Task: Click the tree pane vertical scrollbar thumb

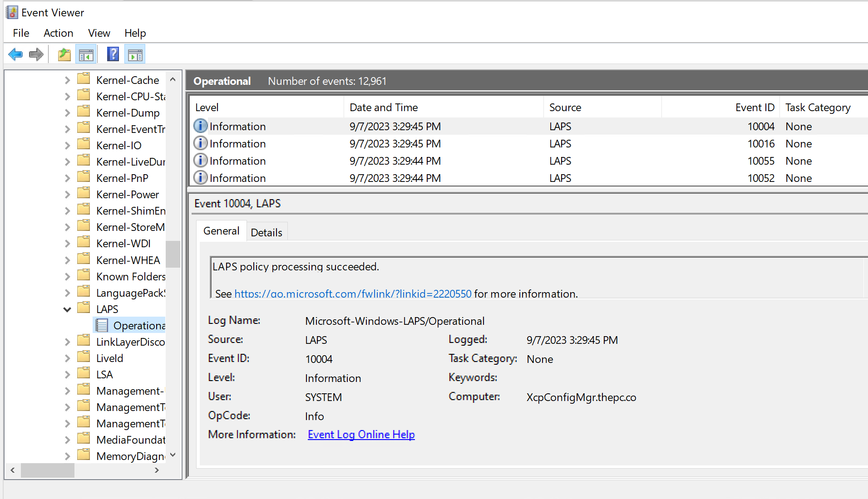Action: point(173,254)
